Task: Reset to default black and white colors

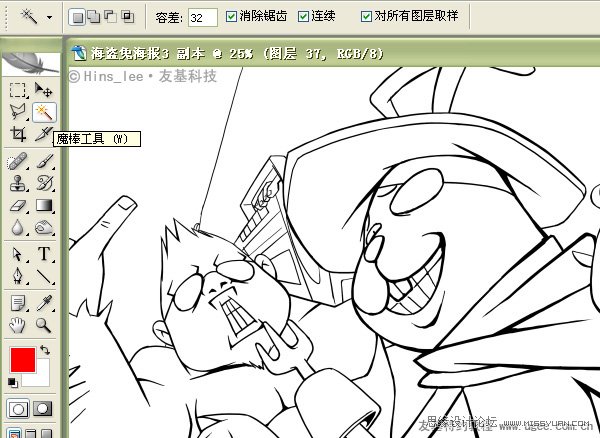Action: (x=13, y=382)
